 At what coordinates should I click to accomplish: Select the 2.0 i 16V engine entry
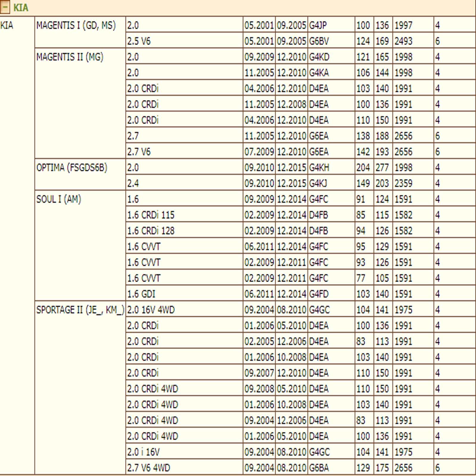pyautogui.click(x=143, y=452)
